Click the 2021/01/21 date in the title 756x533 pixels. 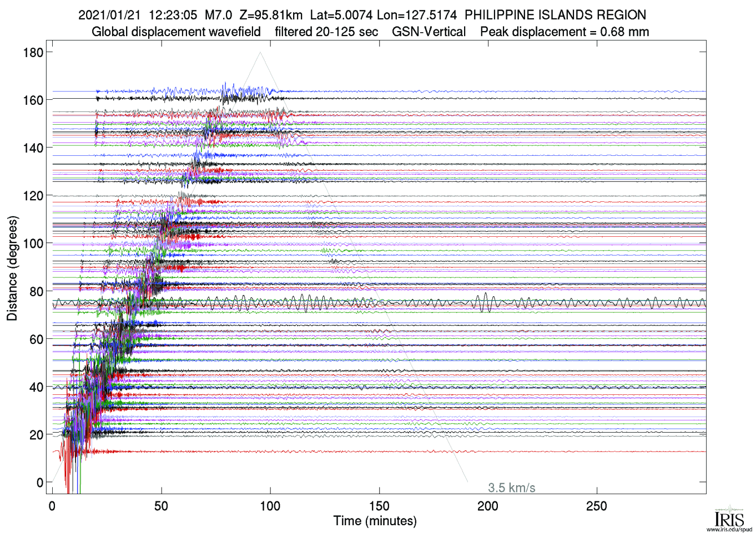pos(109,15)
